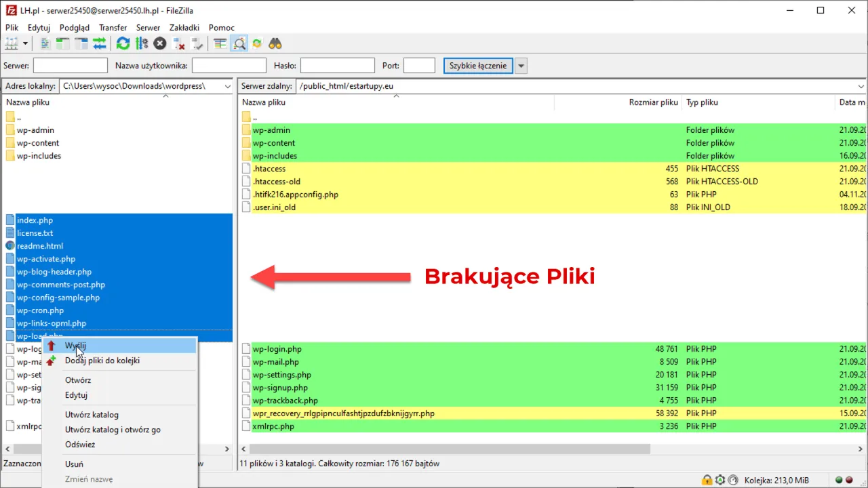Cancel the current operation
This screenshot has width=868, height=488.
point(159,43)
